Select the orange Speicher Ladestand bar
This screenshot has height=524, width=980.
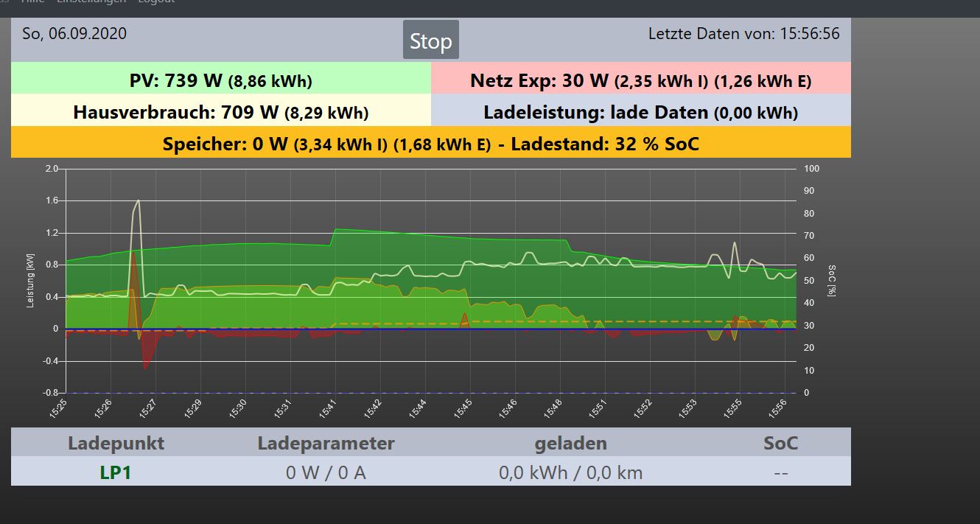430,144
